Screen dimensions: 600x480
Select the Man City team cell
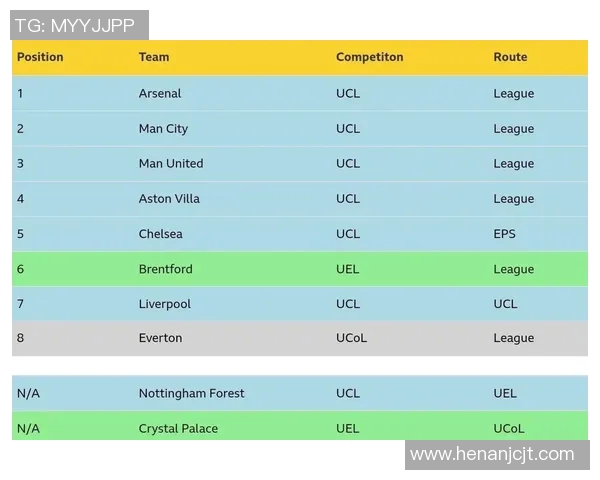(x=163, y=129)
